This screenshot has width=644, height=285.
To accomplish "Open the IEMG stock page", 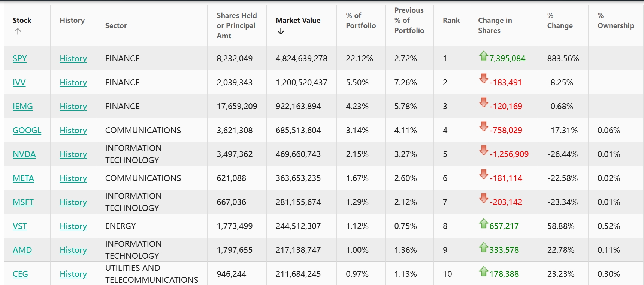I will 22,107.
